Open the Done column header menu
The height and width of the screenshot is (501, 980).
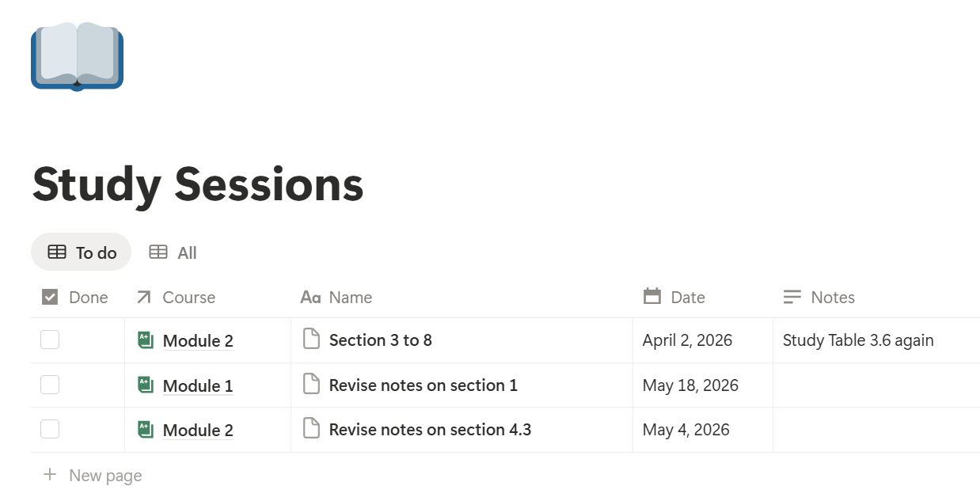tap(78, 297)
